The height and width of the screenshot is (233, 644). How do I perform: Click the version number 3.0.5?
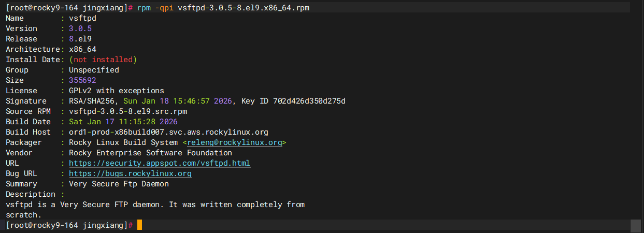click(x=80, y=28)
